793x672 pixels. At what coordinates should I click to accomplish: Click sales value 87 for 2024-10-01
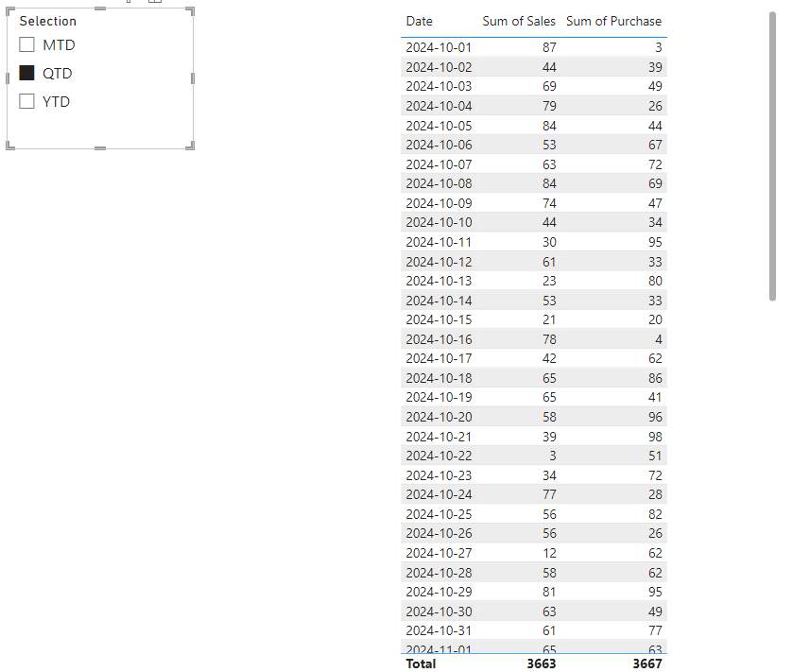click(549, 47)
